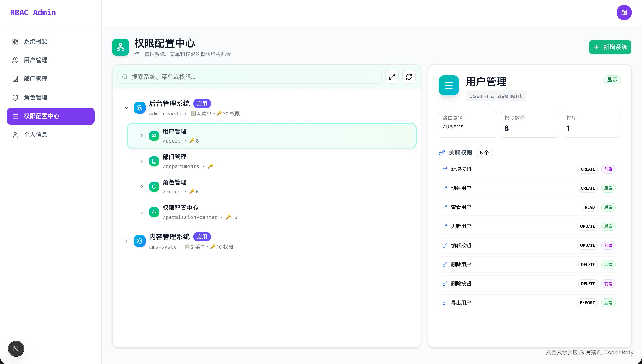The height and width of the screenshot is (364, 642).
Task: Click the Next.js N badge at bottom-left
Action: point(16,349)
